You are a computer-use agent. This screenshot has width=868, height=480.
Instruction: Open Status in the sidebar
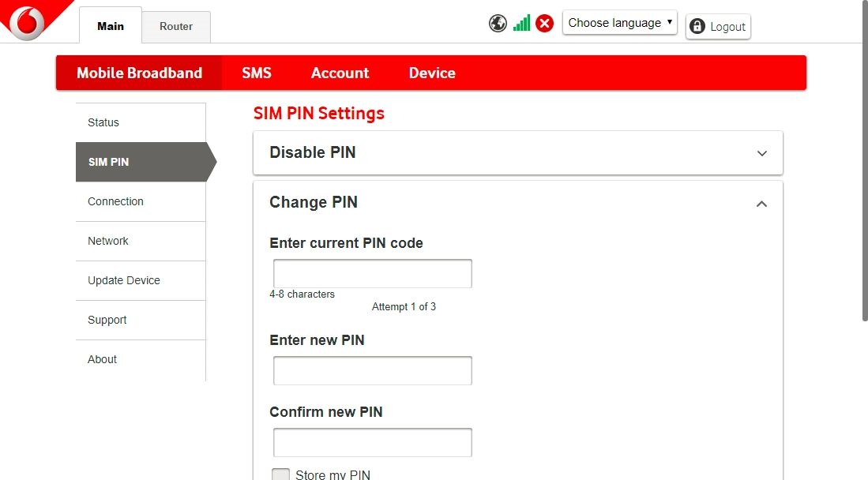(103, 122)
